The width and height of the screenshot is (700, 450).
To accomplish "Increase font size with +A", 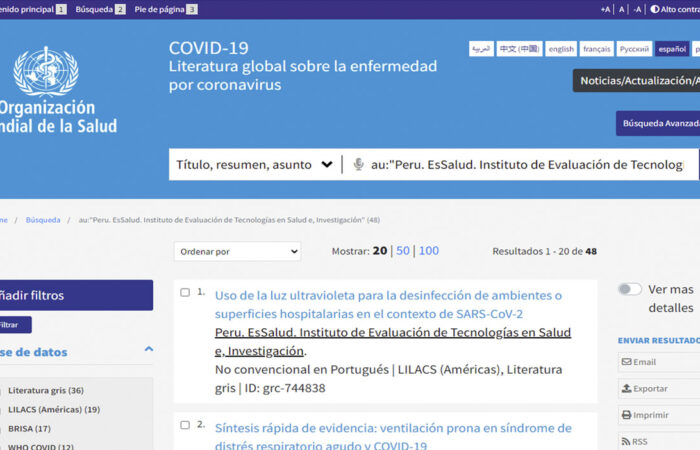I will tap(605, 9).
